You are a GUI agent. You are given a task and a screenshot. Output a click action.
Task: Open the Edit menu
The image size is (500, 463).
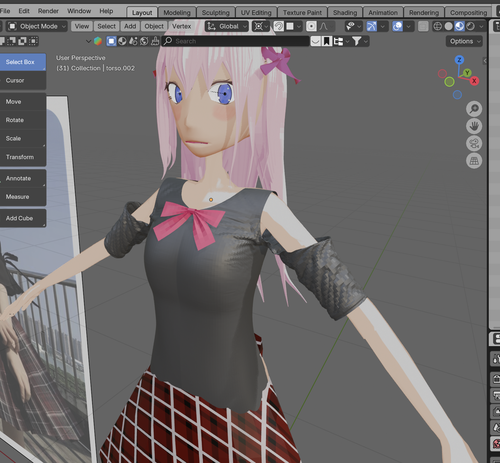pyautogui.click(x=24, y=11)
